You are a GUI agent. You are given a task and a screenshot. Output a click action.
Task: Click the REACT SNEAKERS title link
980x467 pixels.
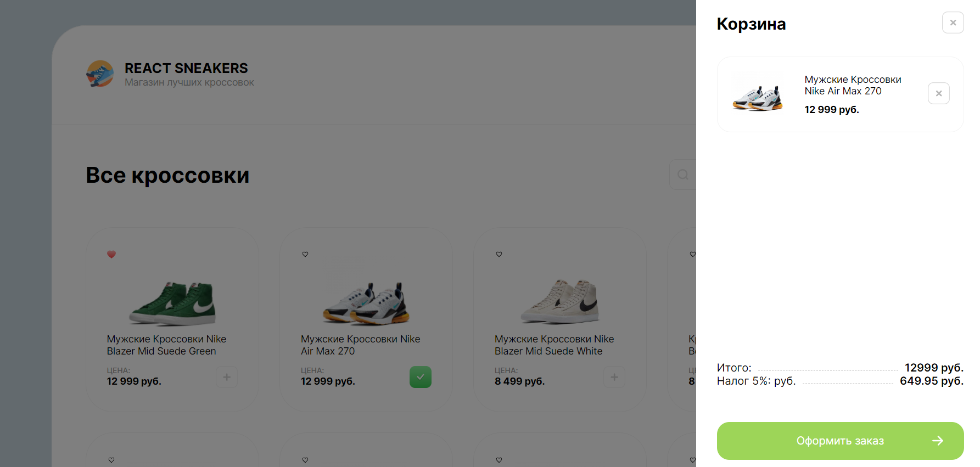186,68
